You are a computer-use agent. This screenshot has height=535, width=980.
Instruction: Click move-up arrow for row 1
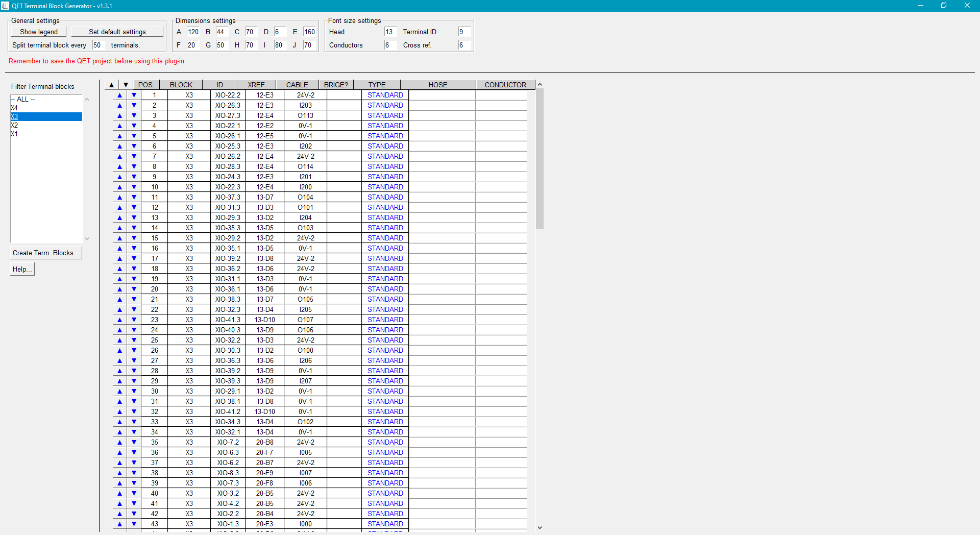pyautogui.click(x=120, y=95)
